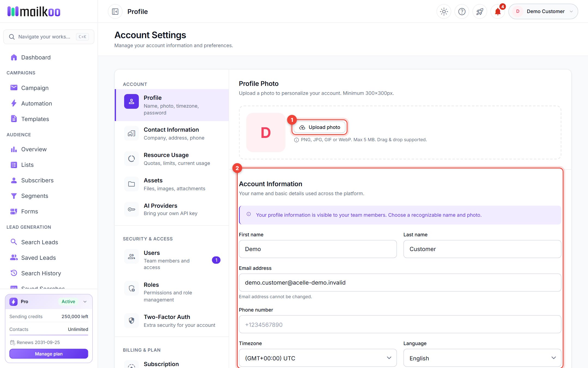
Task: Click the Email address field
Action: click(400, 282)
